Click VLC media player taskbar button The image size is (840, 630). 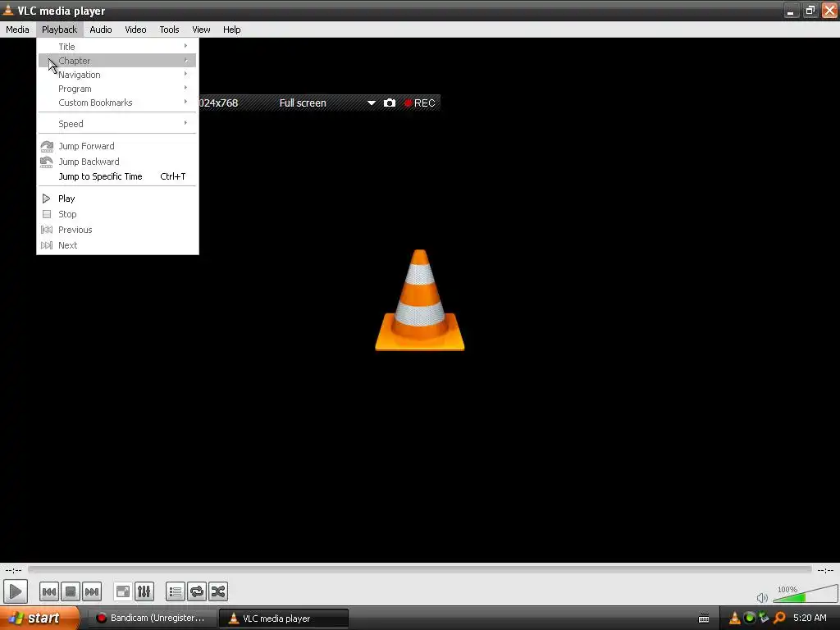[283, 619]
